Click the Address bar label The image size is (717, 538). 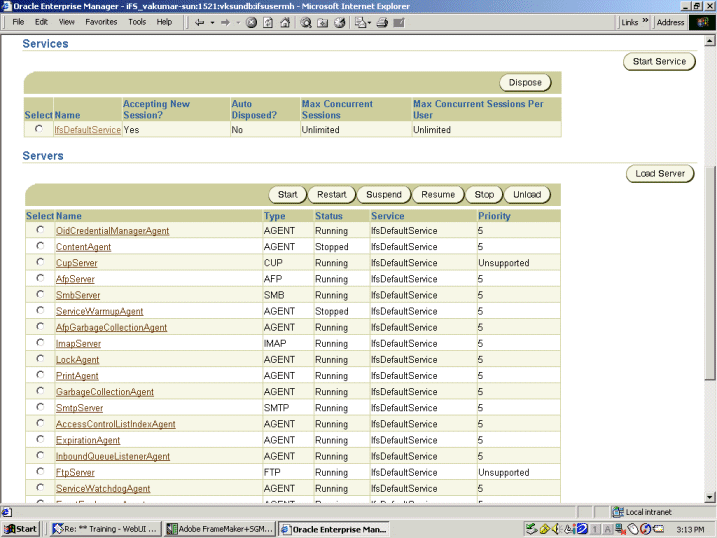pyautogui.click(x=670, y=22)
